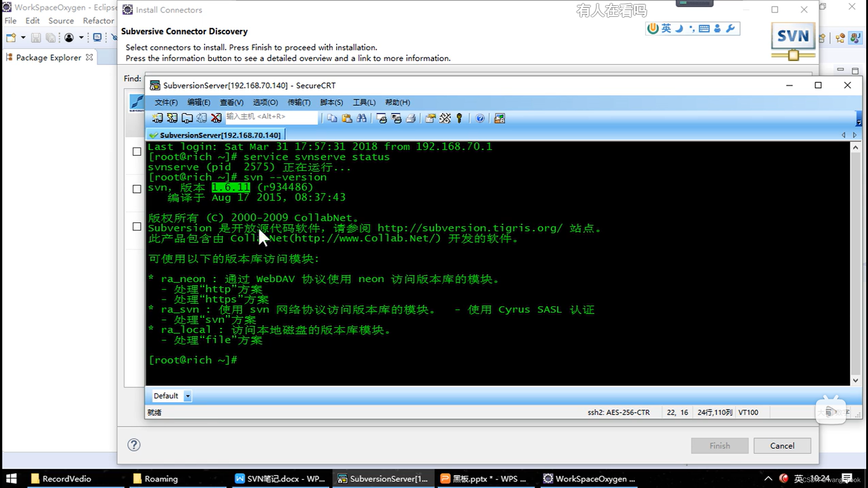Open the 选项(O) menu
Viewport: 868px width, 488px height.
[265, 103]
